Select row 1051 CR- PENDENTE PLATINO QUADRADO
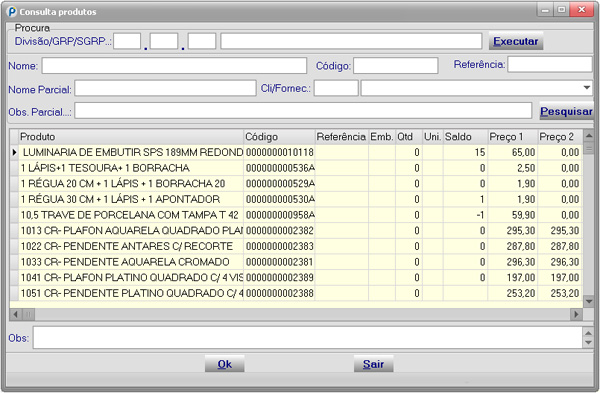The height and width of the screenshot is (393, 600). point(296,294)
